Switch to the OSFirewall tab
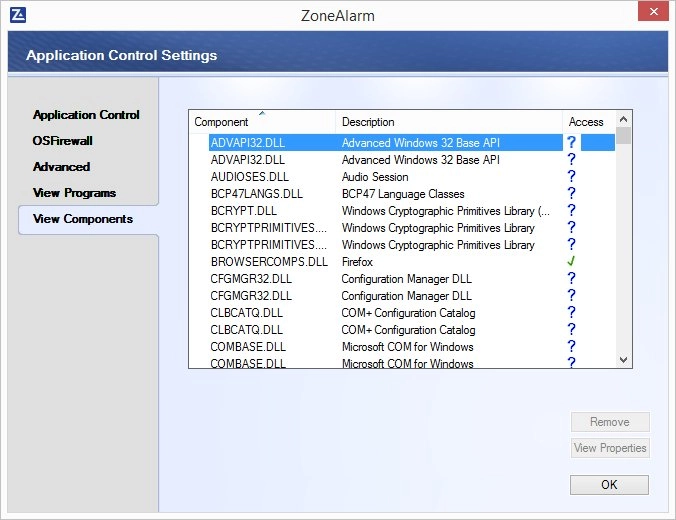This screenshot has height=520, width=676. click(63, 141)
